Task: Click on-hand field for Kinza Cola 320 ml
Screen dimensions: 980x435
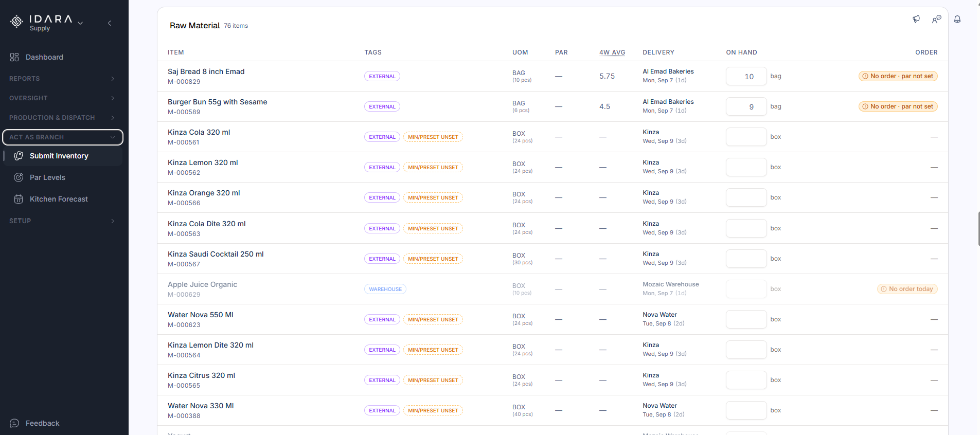Action: click(x=746, y=137)
